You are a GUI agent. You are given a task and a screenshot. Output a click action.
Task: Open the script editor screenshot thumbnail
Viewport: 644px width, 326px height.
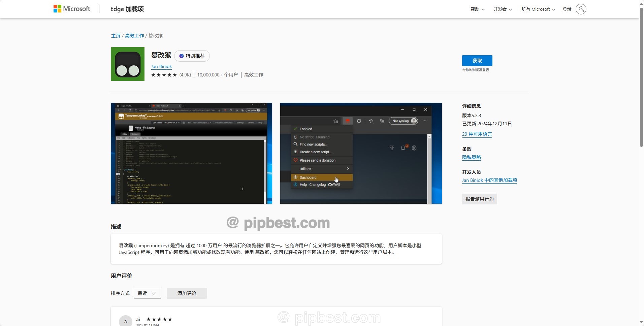[x=191, y=153]
